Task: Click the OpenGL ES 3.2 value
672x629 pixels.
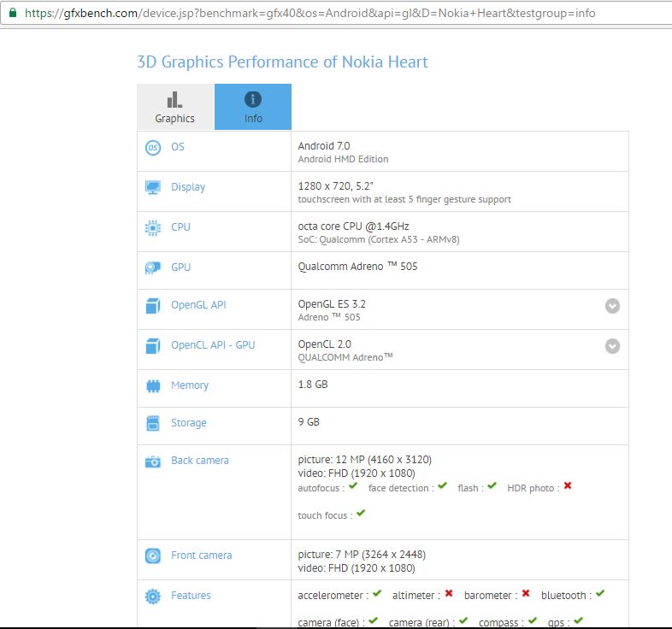Action: tap(332, 304)
